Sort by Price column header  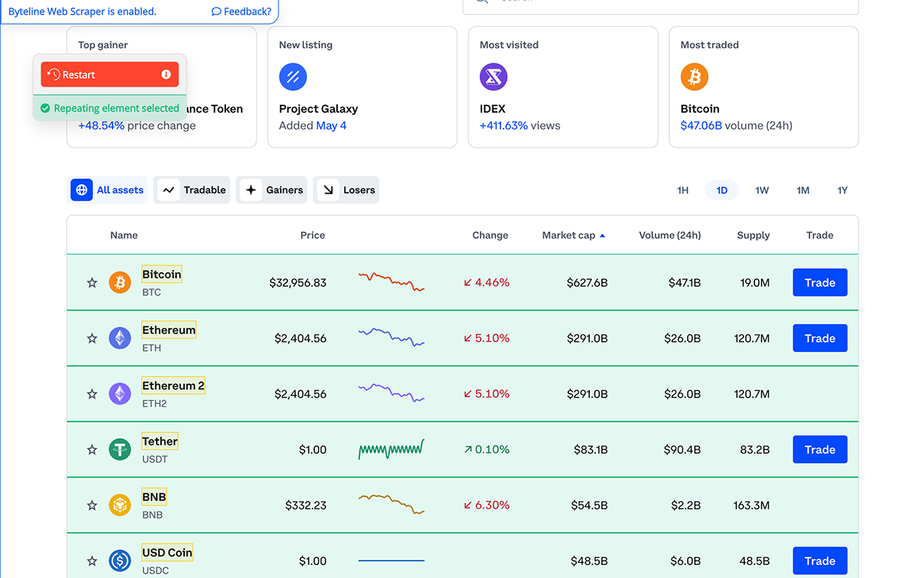[313, 236]
